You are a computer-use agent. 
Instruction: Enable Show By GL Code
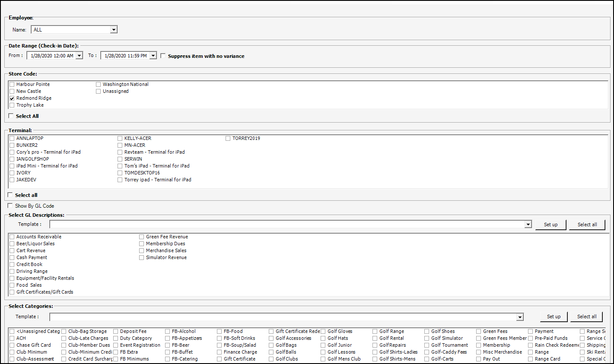click(10, 206)
